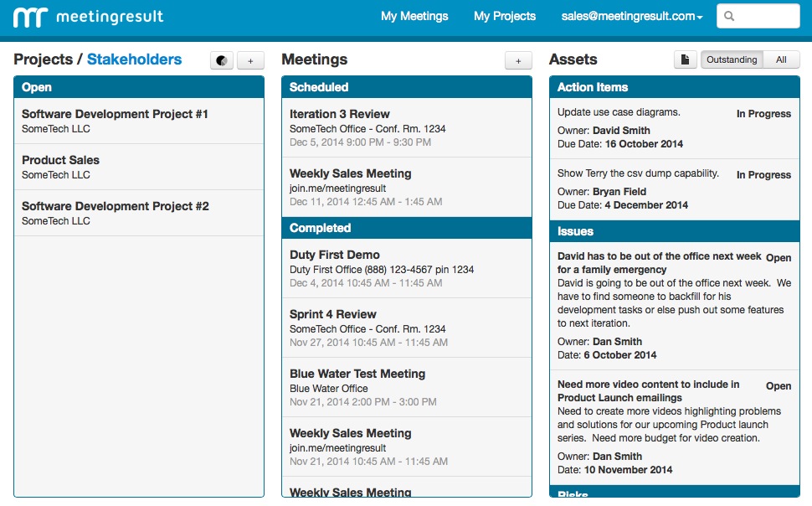Click the search magnifier icon

pos(729,16)
